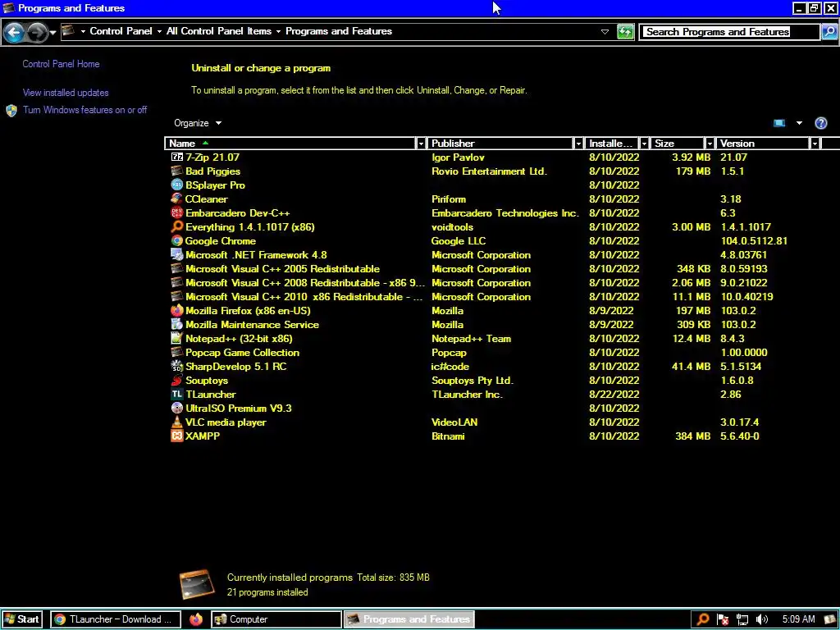This screenshot has height=630, width=840.
Task: Sort by the Version column header
Action: (x=763, y=144)
